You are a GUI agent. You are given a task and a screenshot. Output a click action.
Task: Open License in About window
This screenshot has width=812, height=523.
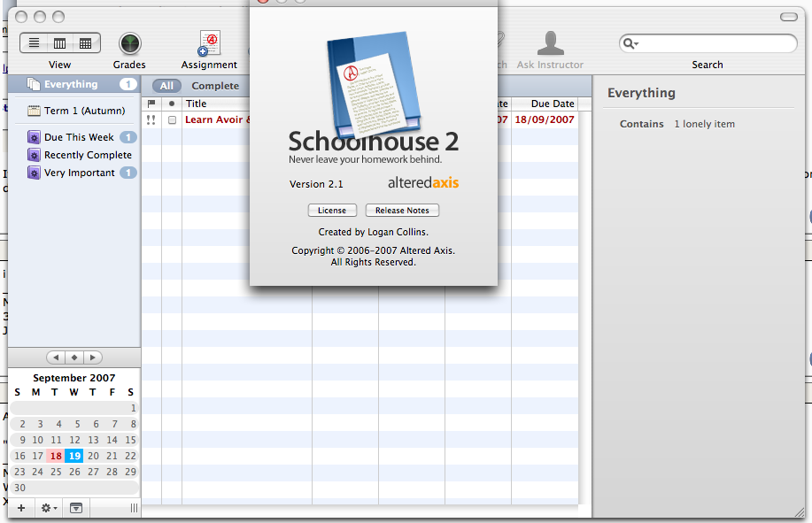[332, 211]
